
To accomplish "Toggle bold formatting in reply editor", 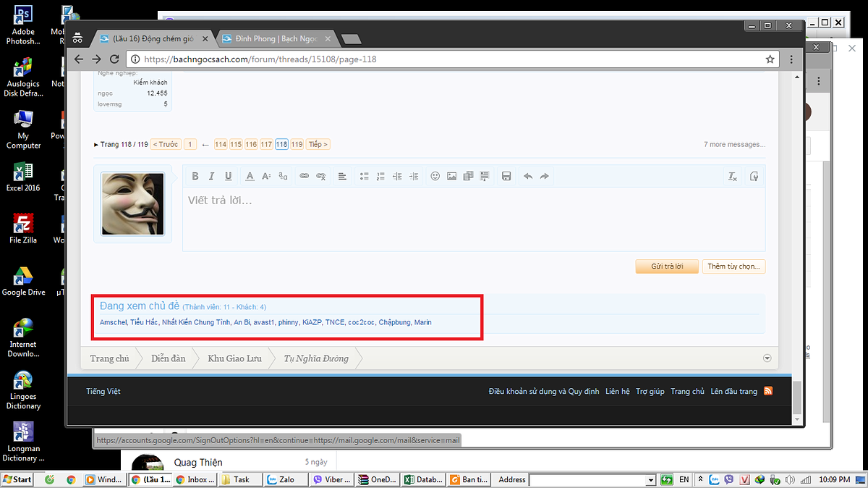I will tap(195, 176).
